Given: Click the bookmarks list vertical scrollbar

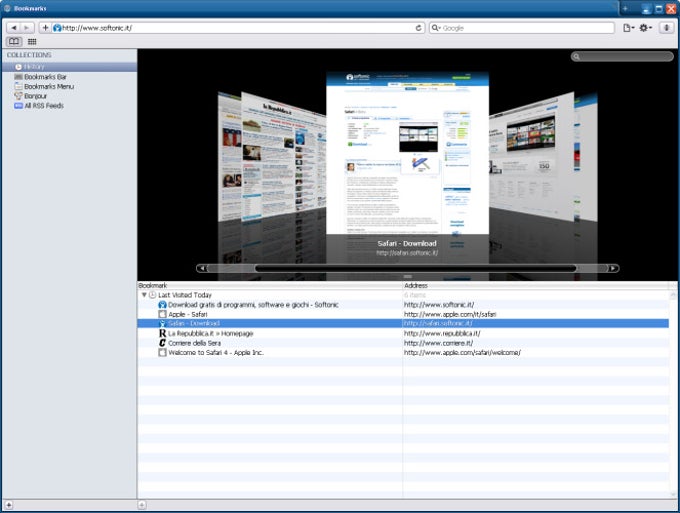Looking at the screenshot, I should [673, 395].
